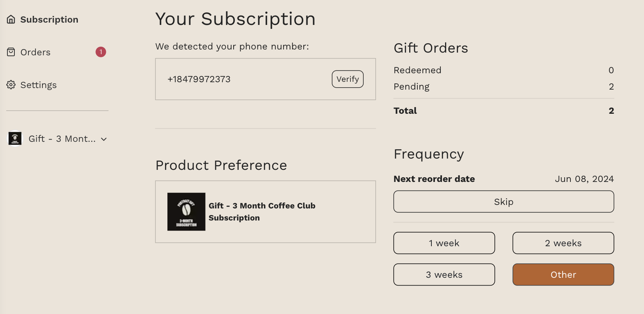
Task: Click the Orders bag icon
Action: (11, 52)
